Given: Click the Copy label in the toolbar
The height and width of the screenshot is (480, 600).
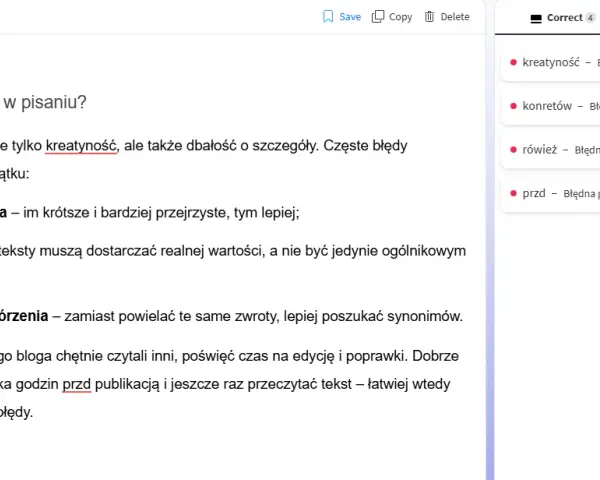Looking at the screenshot, I should (401, 17).
